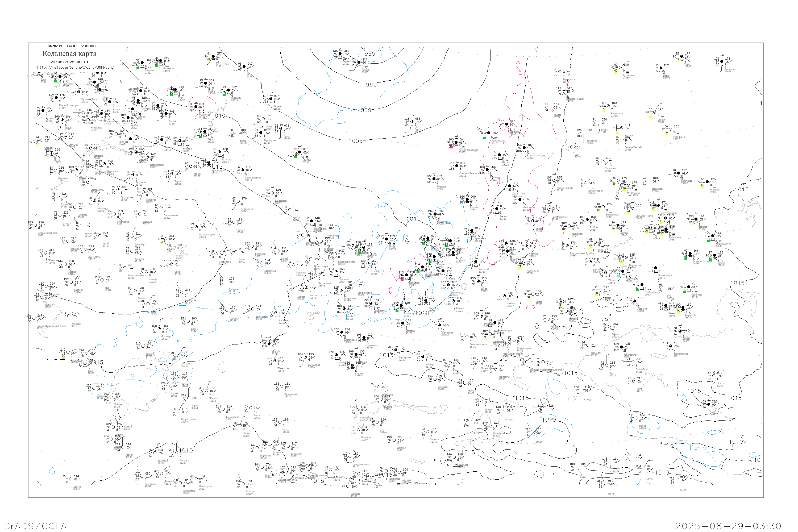The image size is (798, 532).
Task: Click the filled station circle at Ванжиль-Кынак
Action: [524, 148]
